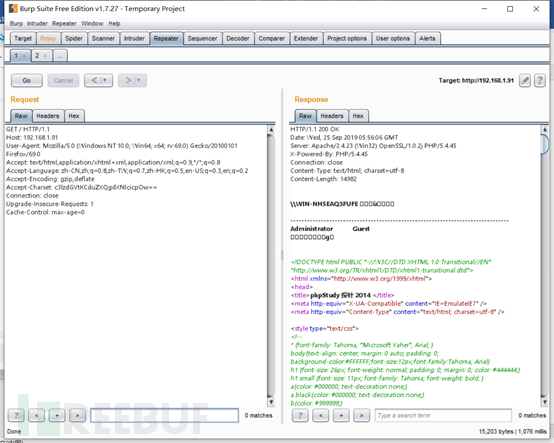Viewport: 554px width, 443px height.
Task: Switch to the Intruder tool tab
Action: 134,39
